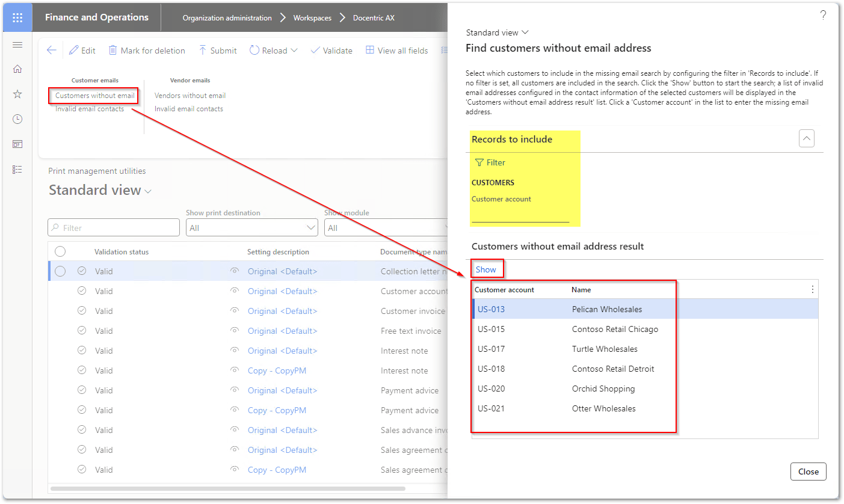844x504 pixels.
Task: Open the Show print destination dropdown
Action: 251,228
